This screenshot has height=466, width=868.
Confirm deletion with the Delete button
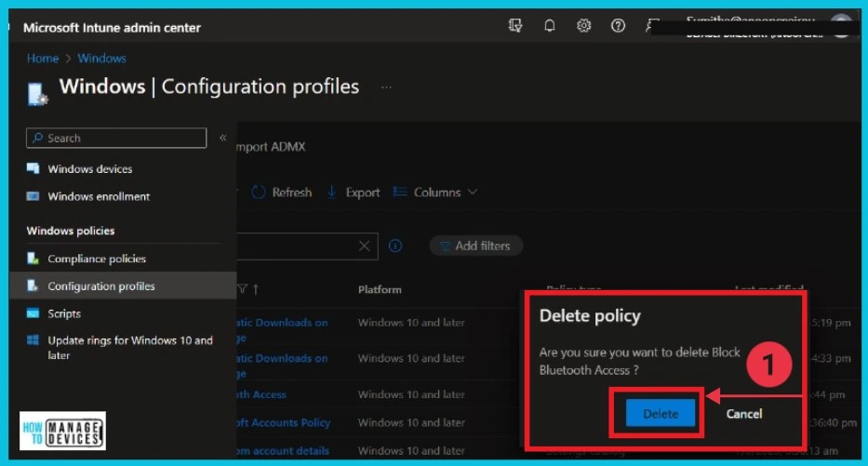tap(661, 413)
